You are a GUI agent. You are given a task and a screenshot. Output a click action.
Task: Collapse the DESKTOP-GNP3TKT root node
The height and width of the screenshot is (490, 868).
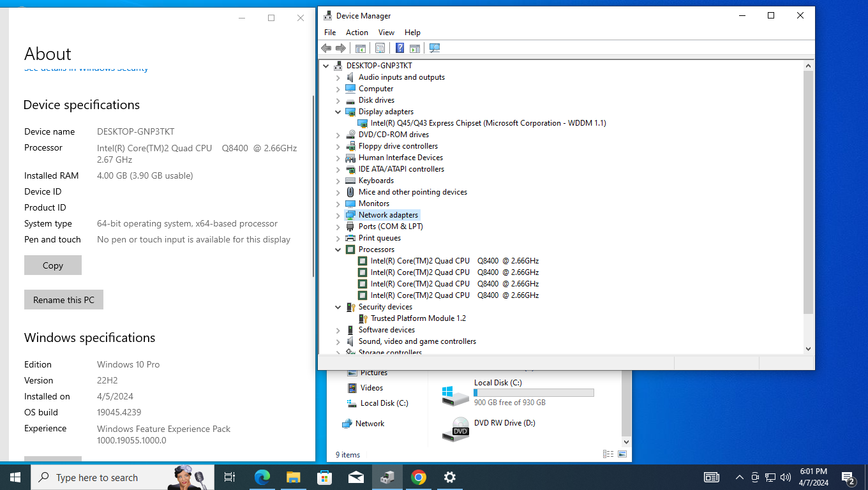click(326, 66)
